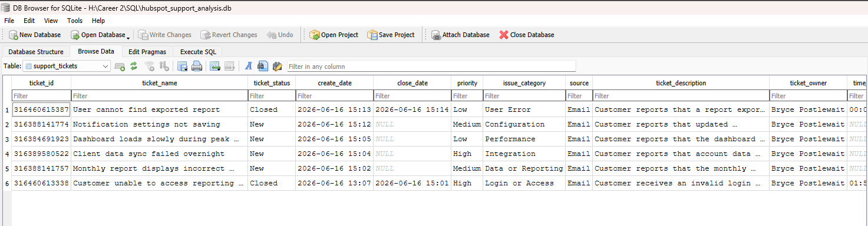This screenshot has height=226, width=868.
Task: Switch to the Edit Pragmas tab
Action: 147,52
